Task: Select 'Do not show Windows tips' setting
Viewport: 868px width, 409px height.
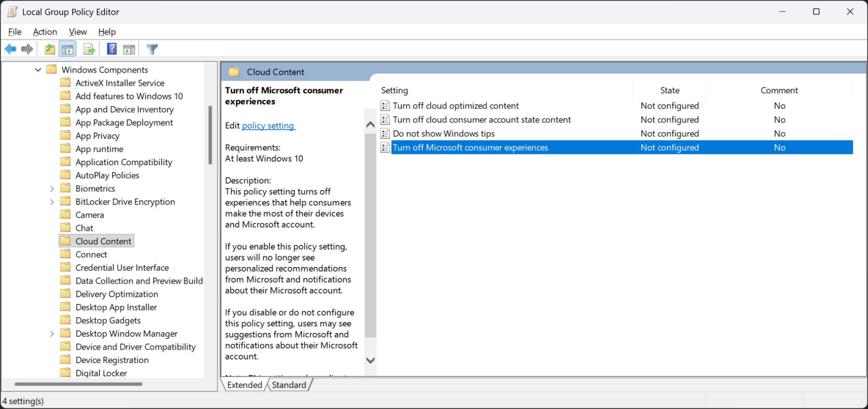Action: coord(443,134)
